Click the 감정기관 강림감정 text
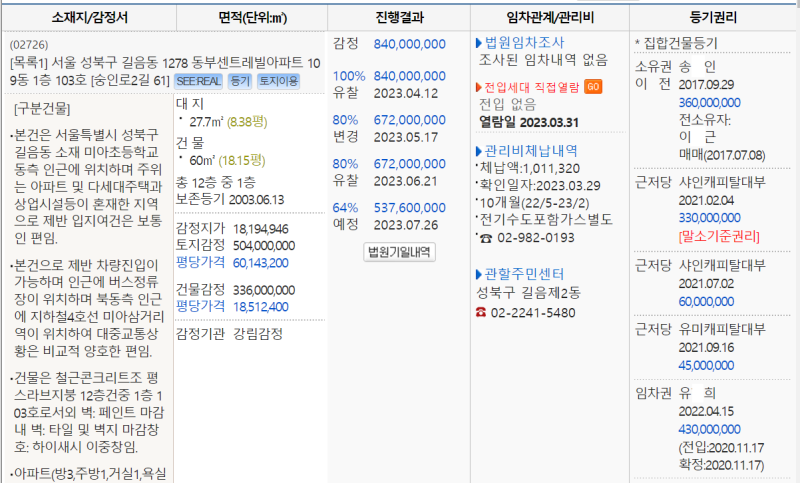The height and width of the screenshot is (483, 800). 230,334
